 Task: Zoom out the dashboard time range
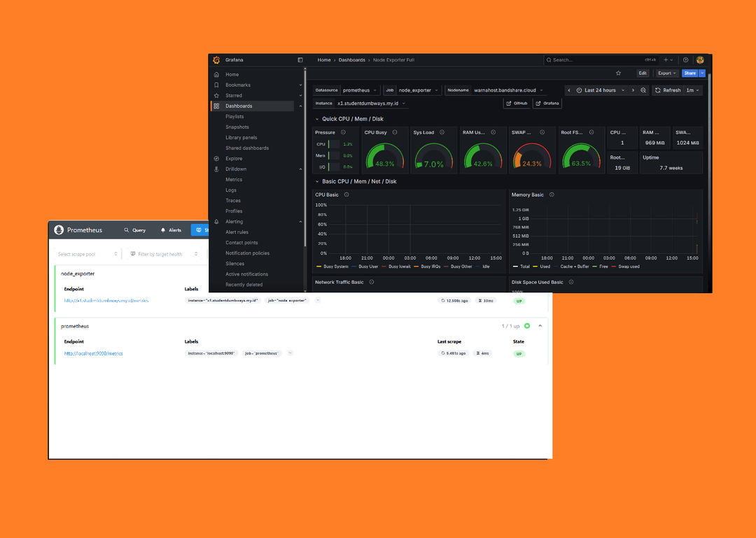click(x=643, y=90)
